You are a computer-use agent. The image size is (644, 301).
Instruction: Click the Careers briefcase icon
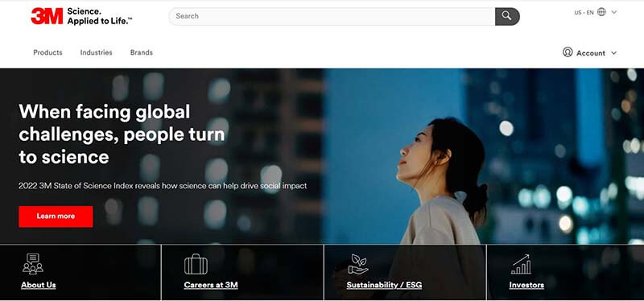pos(196,264)
